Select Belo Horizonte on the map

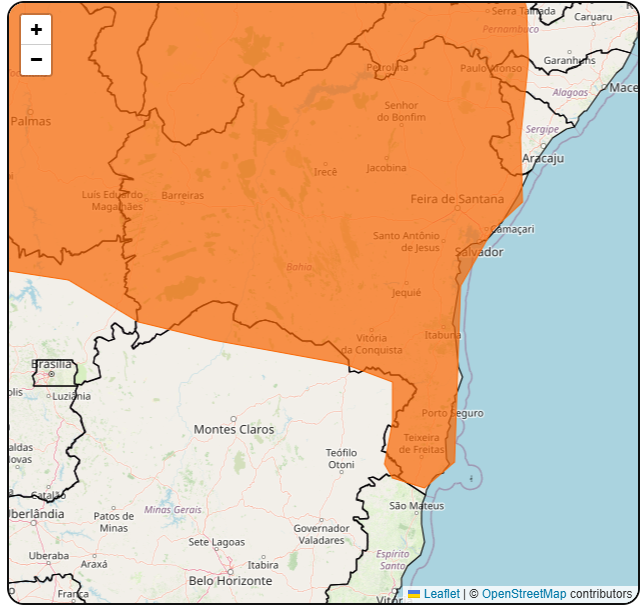(230, 580)
